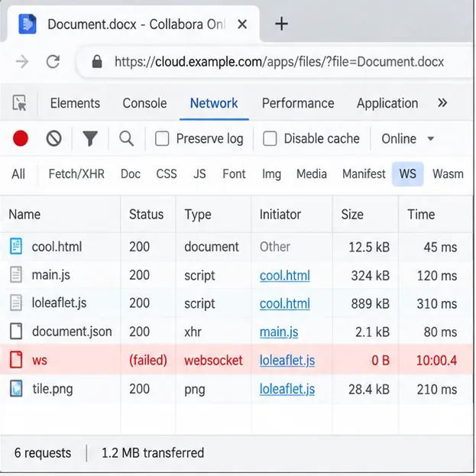Click the 1.2 MB transferred status text
The height and width of the screenshot is (476, 476).
coord(153,453)
